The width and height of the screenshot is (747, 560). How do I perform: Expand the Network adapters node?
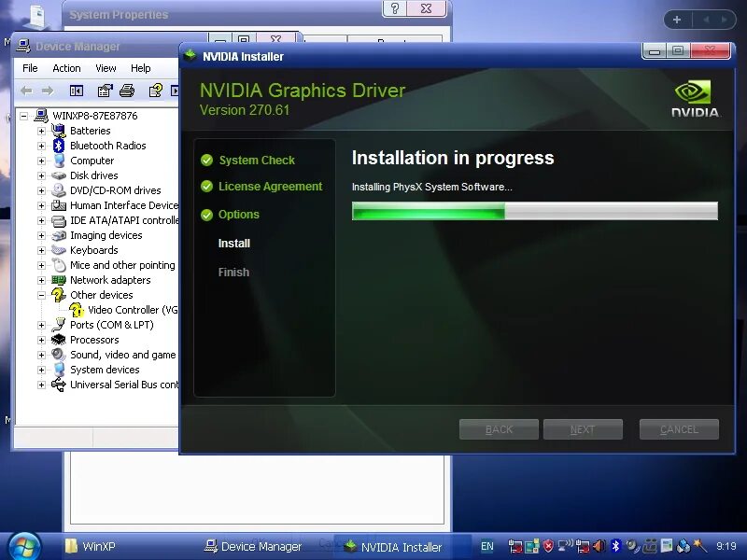pos(41,280)
